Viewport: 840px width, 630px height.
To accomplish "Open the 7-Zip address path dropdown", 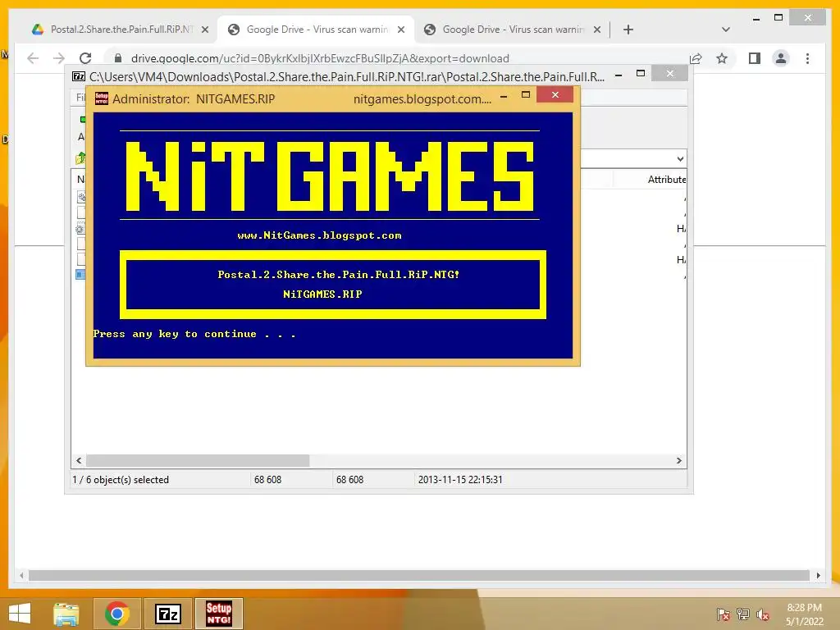I will click(x=680, y=159).
